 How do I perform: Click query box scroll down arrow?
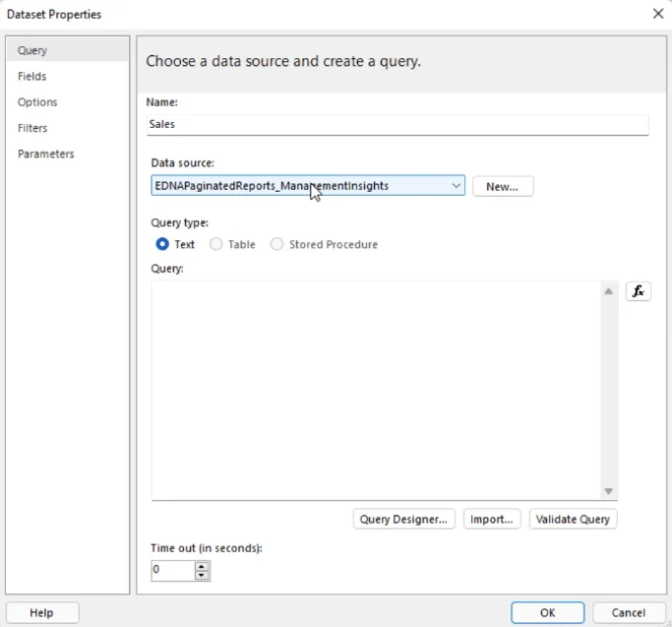tap(608, 491)
